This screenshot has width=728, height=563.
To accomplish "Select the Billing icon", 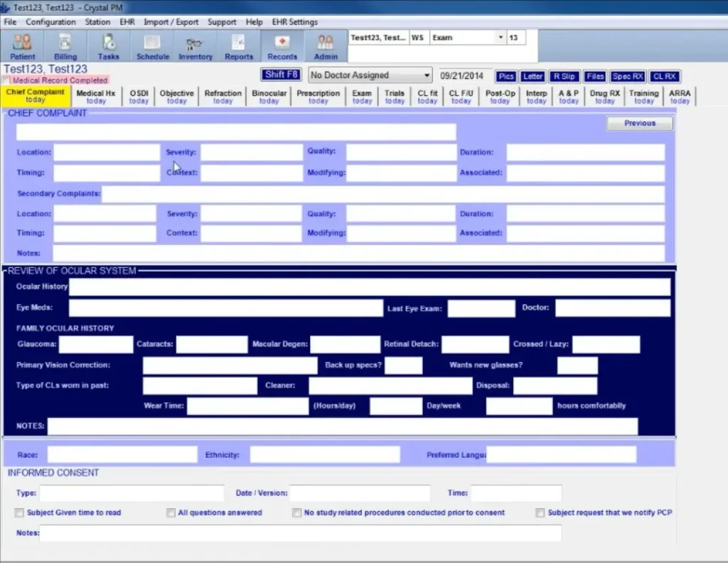I will (x=65, y=45).
